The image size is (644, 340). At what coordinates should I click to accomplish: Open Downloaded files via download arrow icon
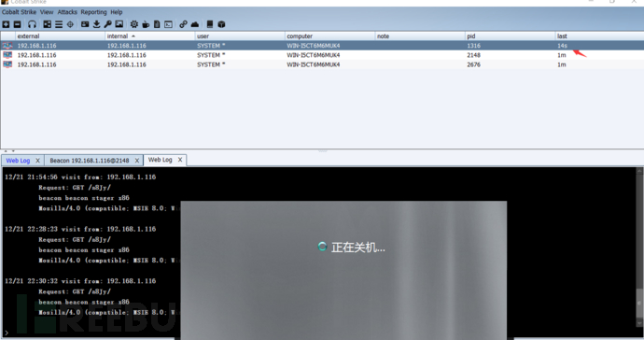(x=96, y=24)
